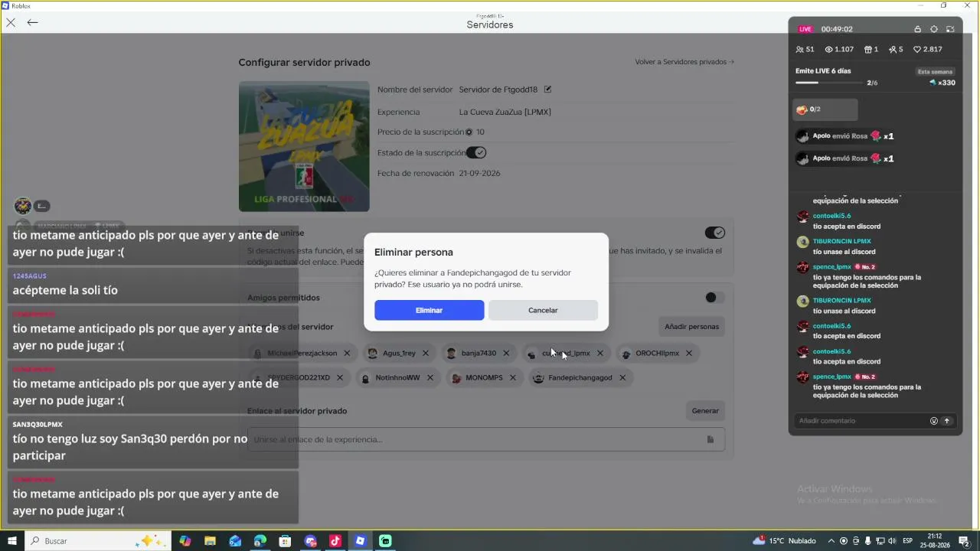Image resolution: width=980 pixels, height=551 pixels.
Task: Toggle the Estado de la suscripción switch
Action: 476,152
